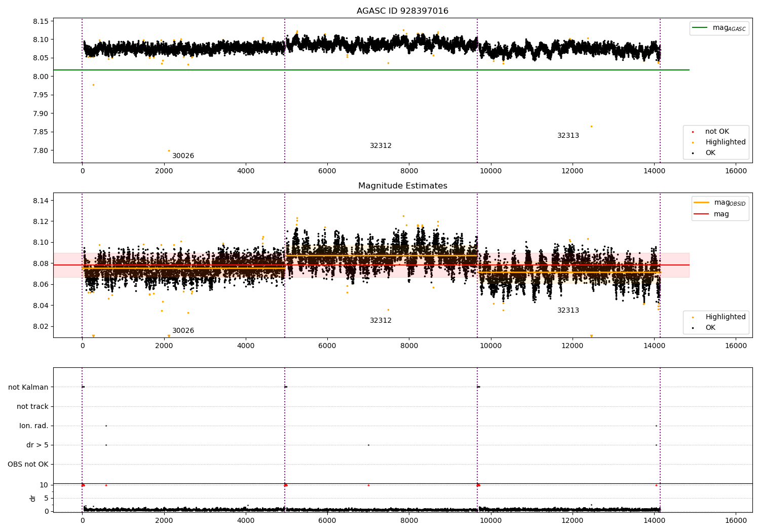Click the 'OBS not OK' axis label
This screenshot has height=532, width=760.
pyautogui.click(x=28, y=465)
